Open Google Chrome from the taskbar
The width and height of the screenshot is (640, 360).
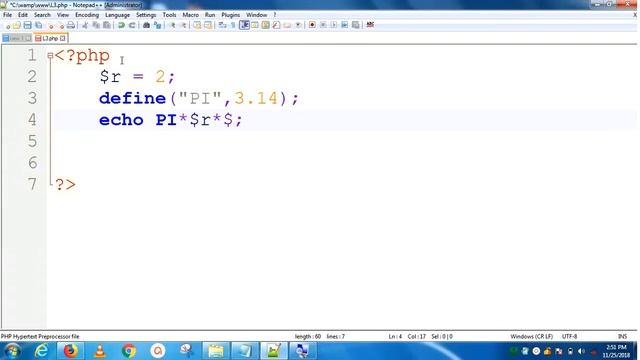click(129, 351)
